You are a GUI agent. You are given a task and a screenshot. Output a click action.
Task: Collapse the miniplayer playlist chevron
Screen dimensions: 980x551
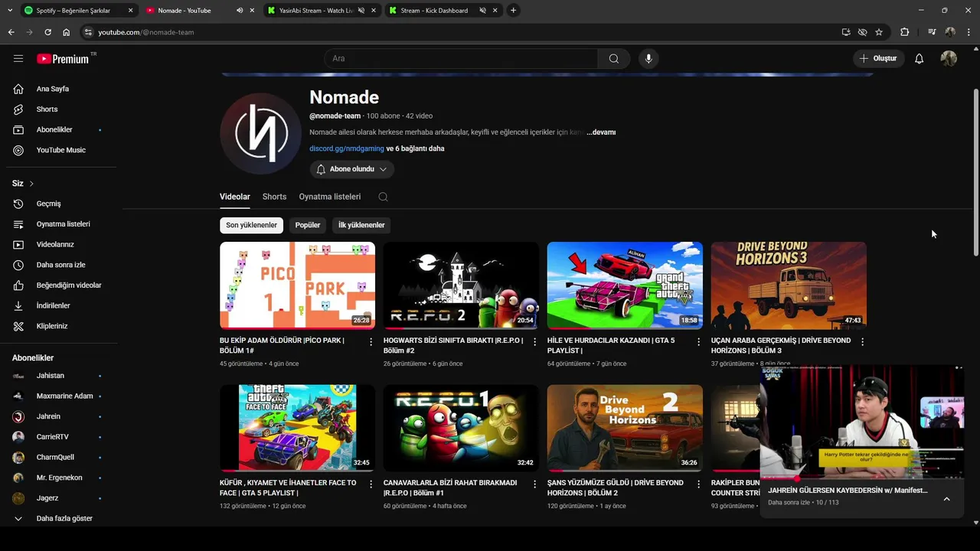[946, 499]
